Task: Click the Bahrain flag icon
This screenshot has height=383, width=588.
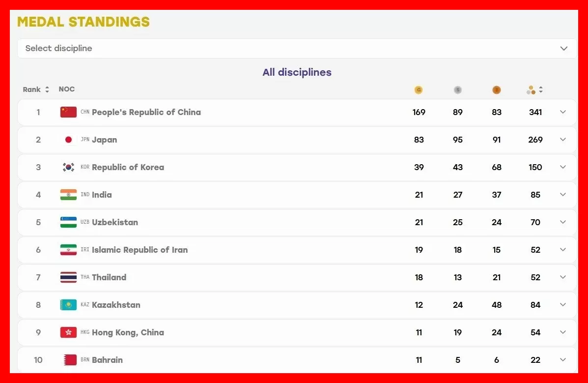Action: (68, 360)
